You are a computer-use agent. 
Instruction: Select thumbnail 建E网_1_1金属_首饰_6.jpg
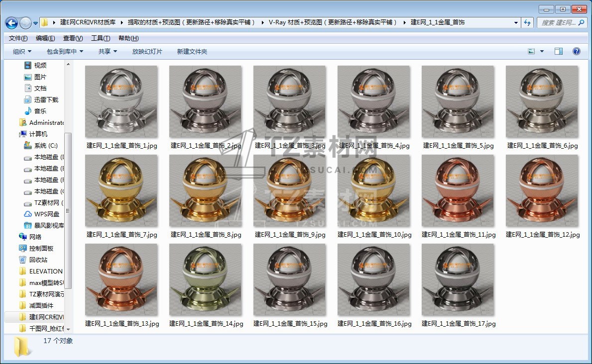(542, 101)
